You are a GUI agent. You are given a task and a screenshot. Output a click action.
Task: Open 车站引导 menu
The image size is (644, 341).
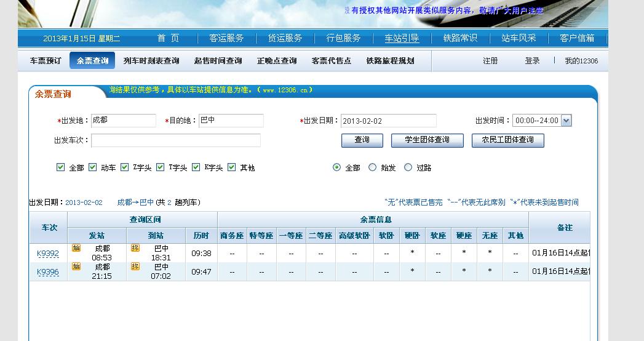click(402, 38)
